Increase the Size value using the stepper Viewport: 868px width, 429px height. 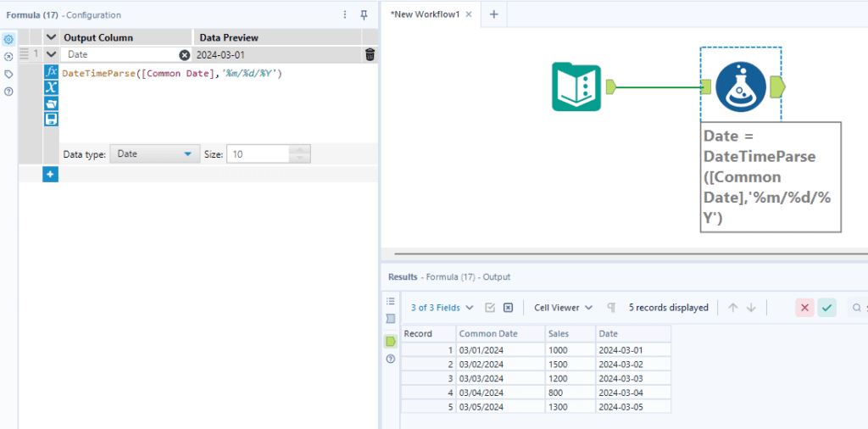301,150
